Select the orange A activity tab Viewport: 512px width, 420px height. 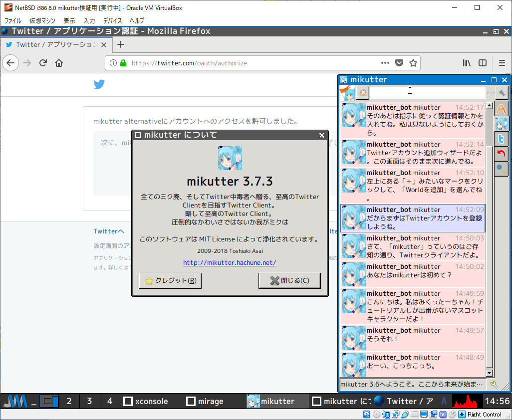501,108
